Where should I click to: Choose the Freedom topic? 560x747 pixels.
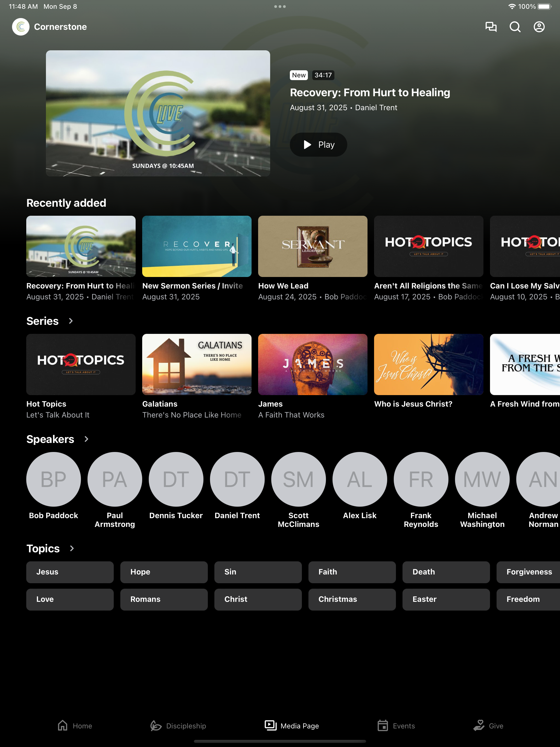click(x=528, y=599)
